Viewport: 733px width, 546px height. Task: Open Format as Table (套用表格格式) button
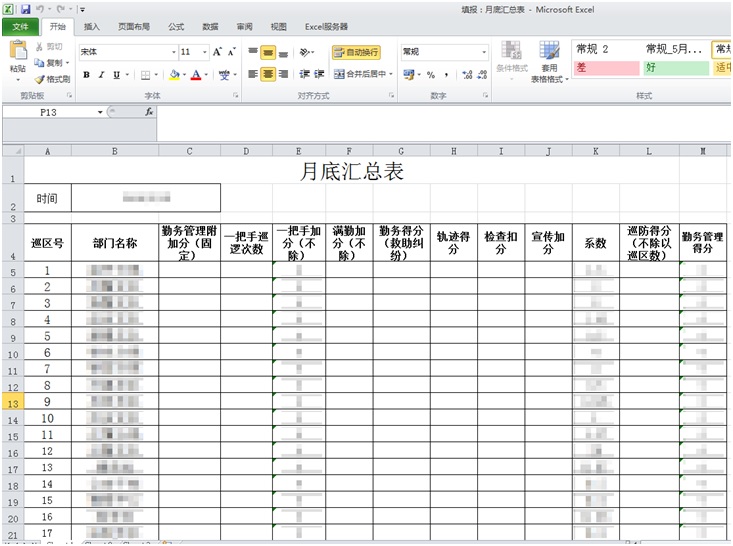pos(549,63)
